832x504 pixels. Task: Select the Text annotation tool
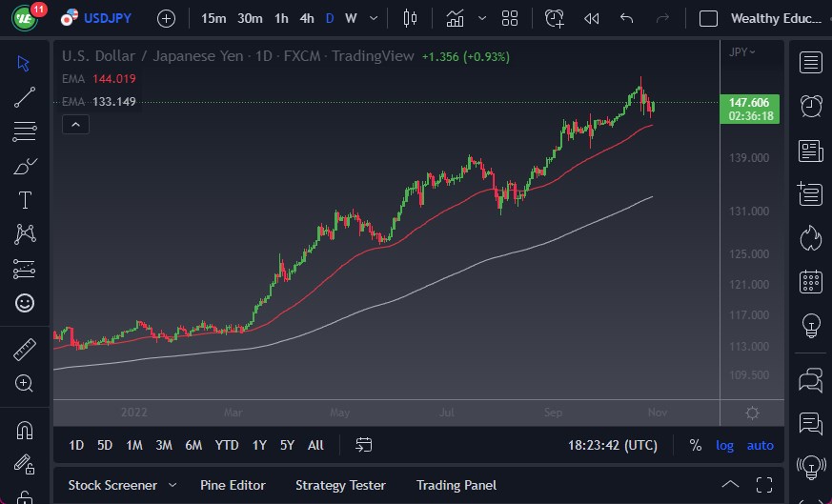click(x=26, y=200)
